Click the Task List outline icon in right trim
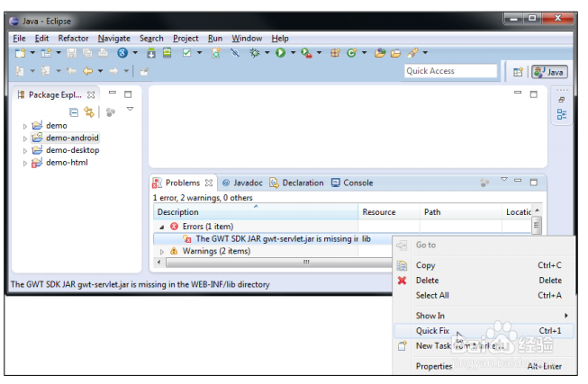 click(562, 114)
